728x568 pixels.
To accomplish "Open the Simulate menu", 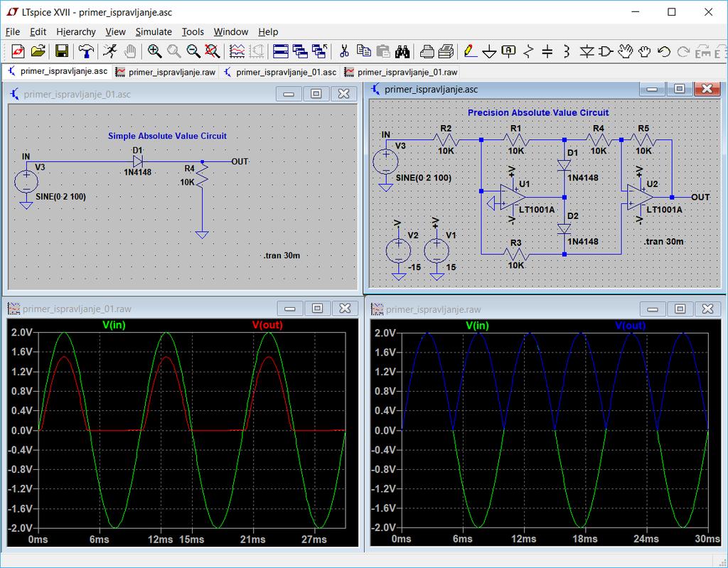I will point(154,31).
